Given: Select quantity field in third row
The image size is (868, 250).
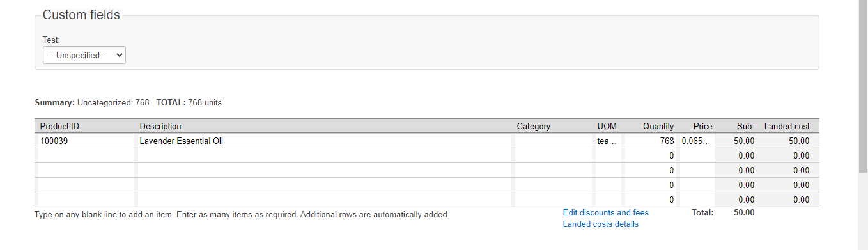Looking at the screenshot, I should (649, 170).
